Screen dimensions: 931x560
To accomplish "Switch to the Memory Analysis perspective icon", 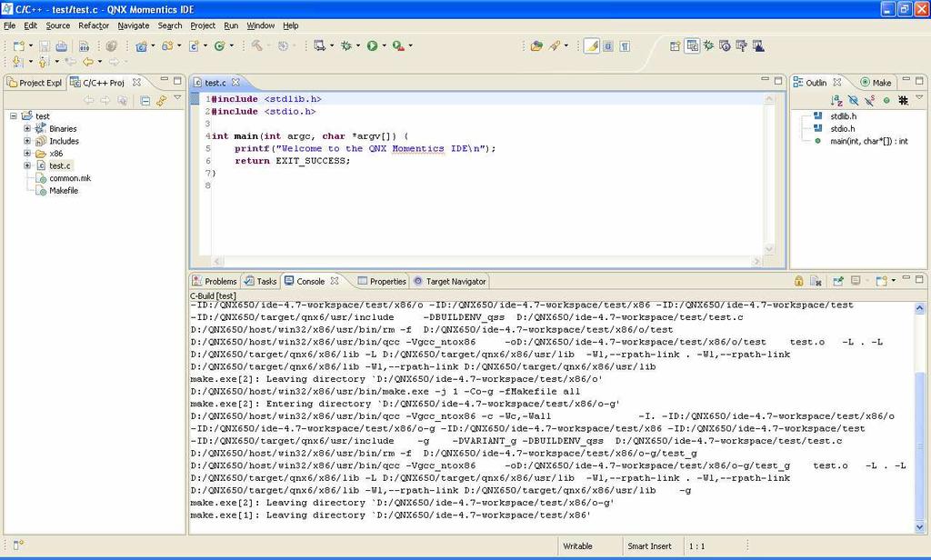I will tap(758, 45).
